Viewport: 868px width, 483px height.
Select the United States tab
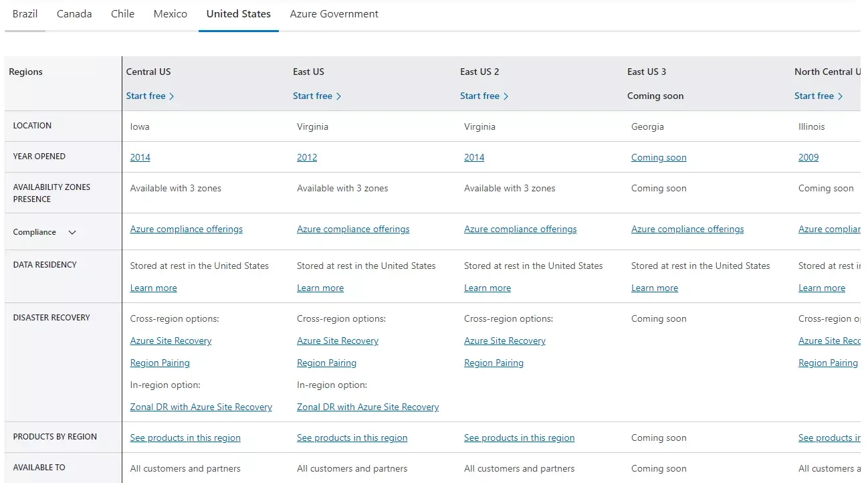[x=239, y=14]
